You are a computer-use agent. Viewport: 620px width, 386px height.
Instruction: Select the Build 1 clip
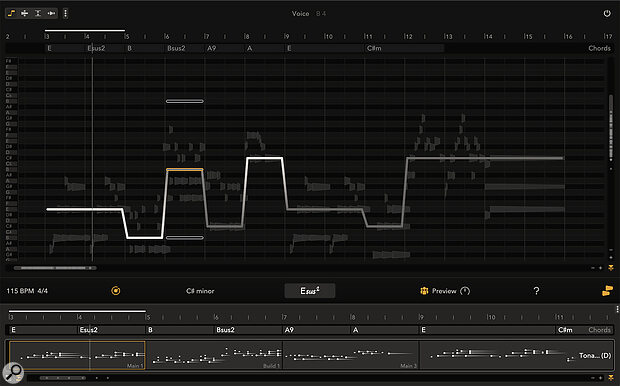pos(214,355)
